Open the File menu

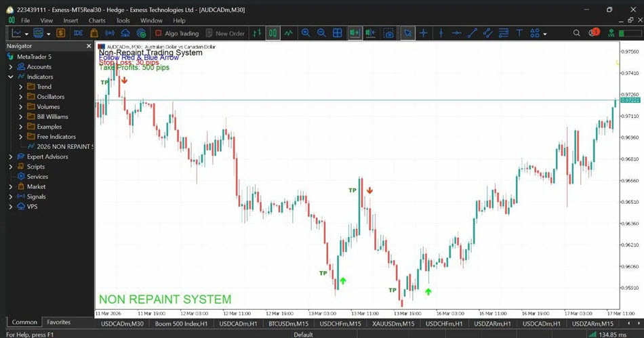pyautogui.click(x=26, y=20)
